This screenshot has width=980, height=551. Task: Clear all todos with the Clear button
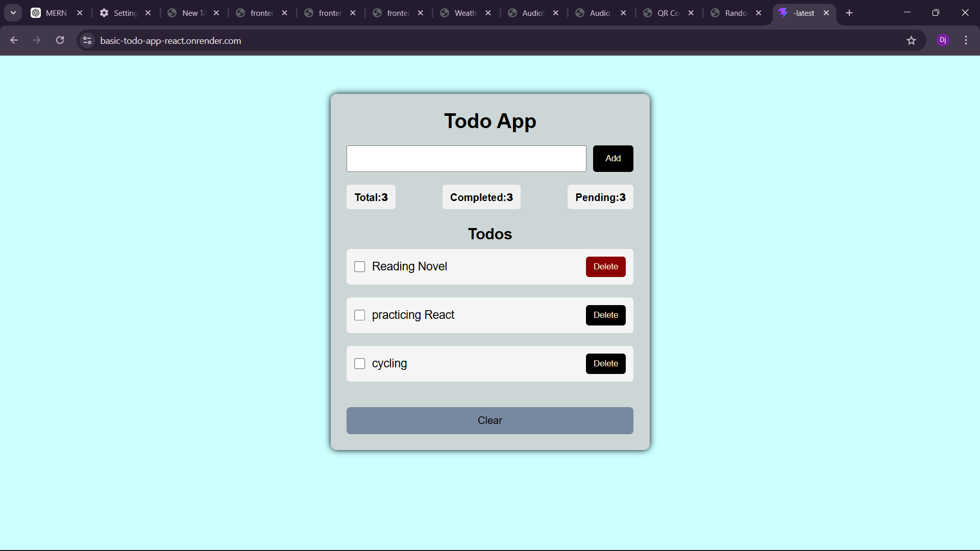[490, 420]
